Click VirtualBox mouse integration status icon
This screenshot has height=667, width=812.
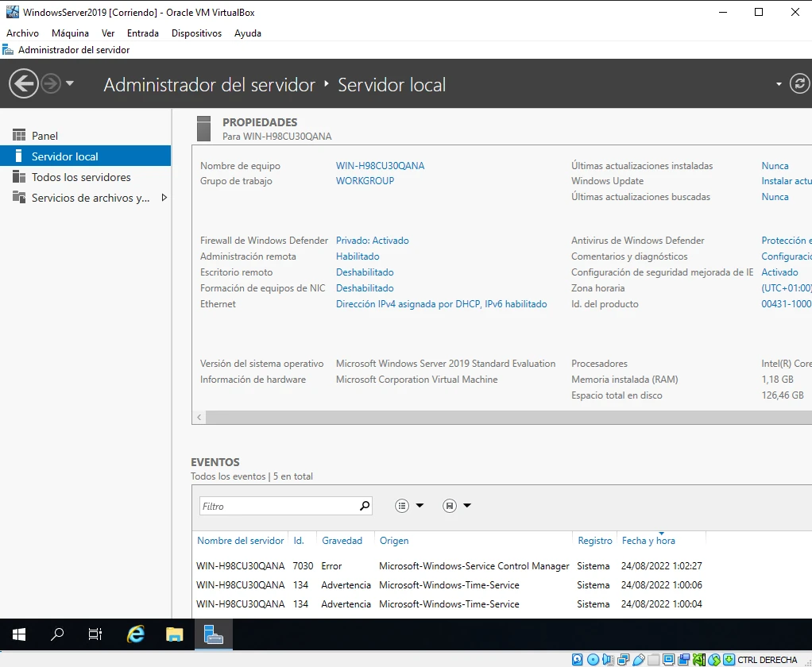pos(714,659)
